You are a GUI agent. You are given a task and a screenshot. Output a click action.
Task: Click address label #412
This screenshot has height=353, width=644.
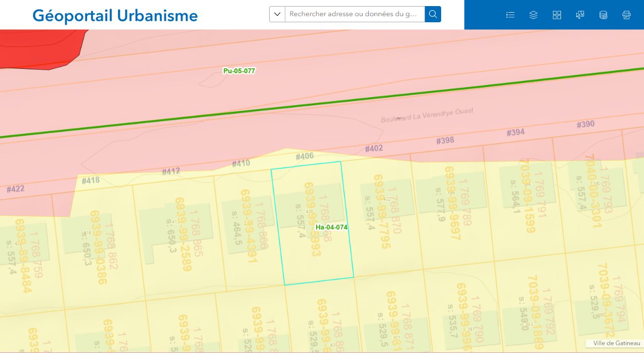[171, 172]
